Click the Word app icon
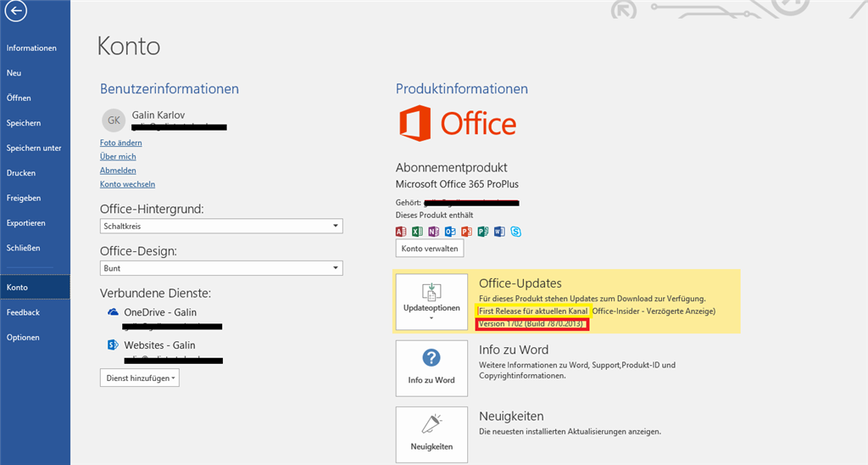Viewport: 868px width, 465px height. (499, 232)
